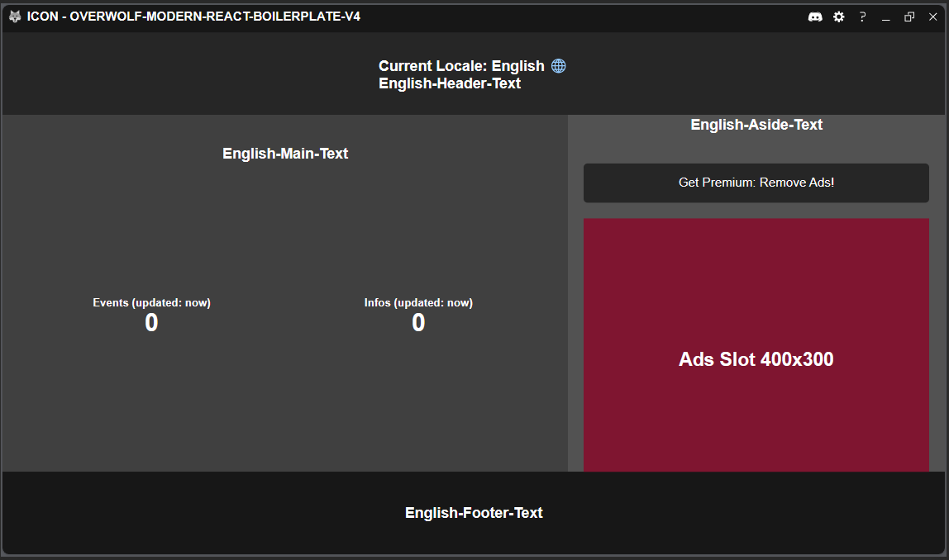The width and height of the screenshot is (949, 560).
Task: Click the window title text in title bar
Action: pos(193,17)
